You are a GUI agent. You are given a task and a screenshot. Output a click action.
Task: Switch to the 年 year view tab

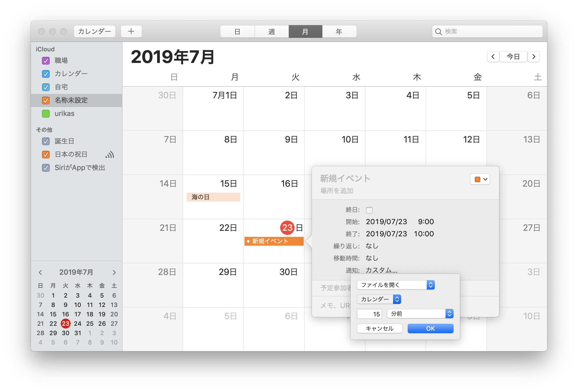pyautogui.click(x=339, y=31)
